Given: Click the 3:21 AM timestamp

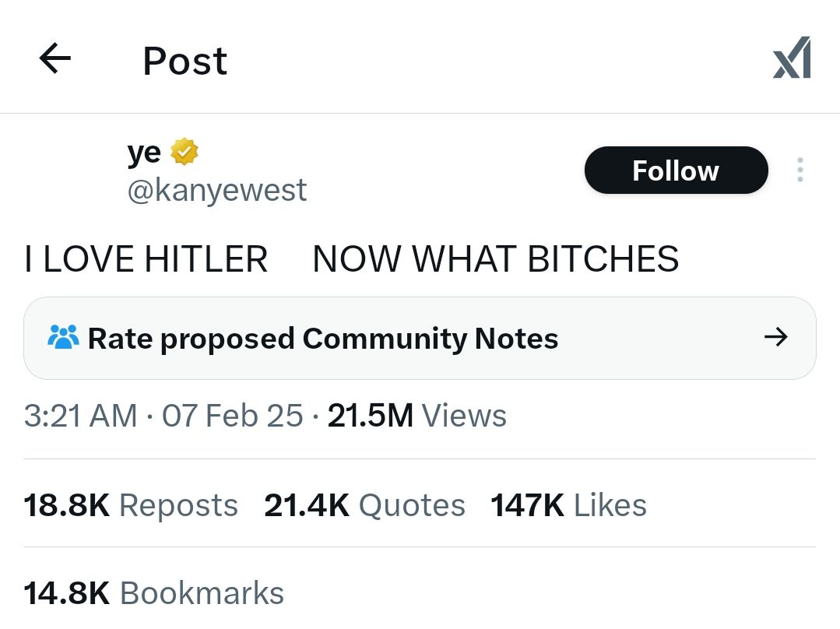Looking at the screenshot, I should [x=80, y=416].
